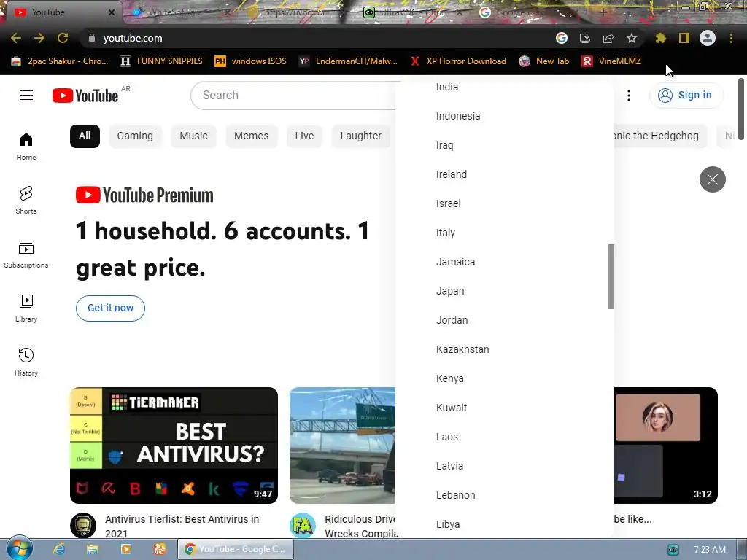The image size is (747, 560).
Task: Go to the YouTube logo home link
Action: point(85,96)
